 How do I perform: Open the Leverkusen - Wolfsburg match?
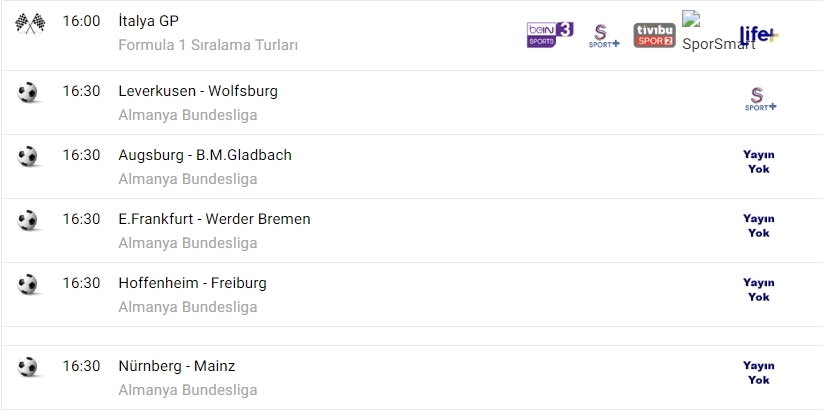198,91
